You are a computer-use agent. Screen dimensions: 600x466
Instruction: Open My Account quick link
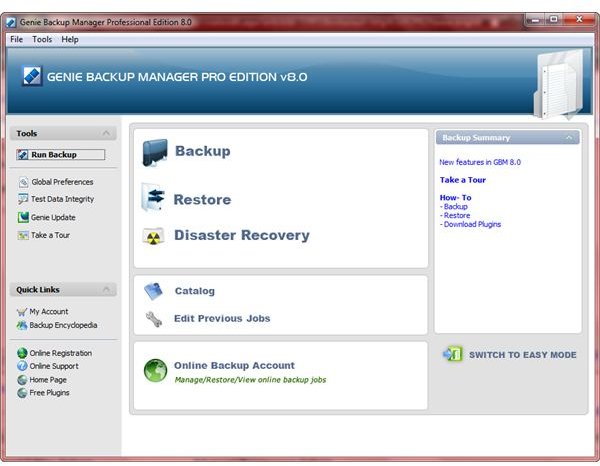coord(49,312)
